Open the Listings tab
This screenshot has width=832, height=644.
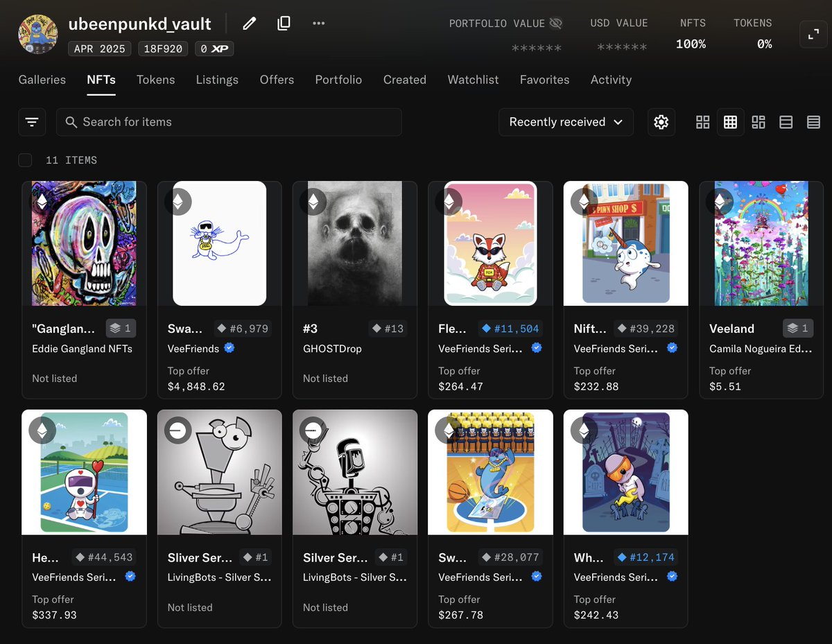[x=217, y=80]
